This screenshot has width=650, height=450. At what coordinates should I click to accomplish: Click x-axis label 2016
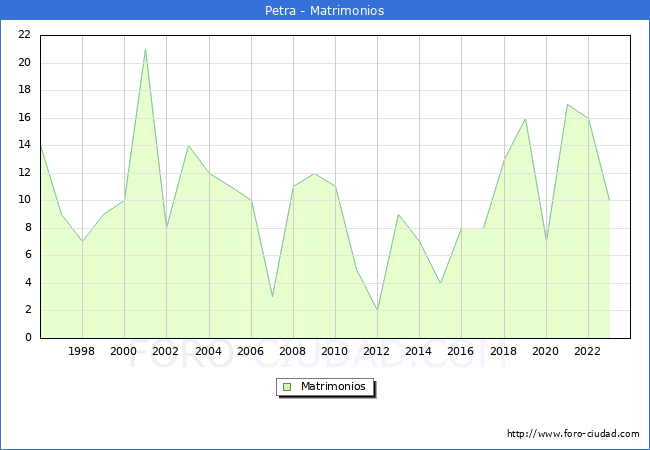(461, 351)
